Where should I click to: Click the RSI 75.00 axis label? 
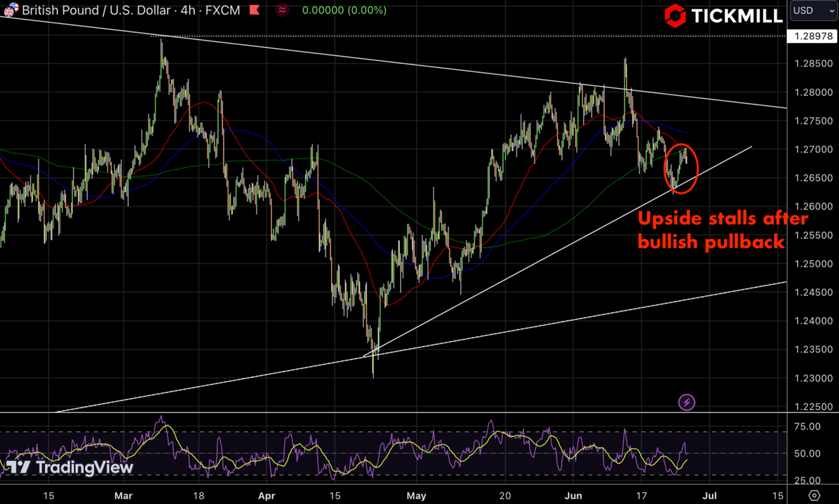(807, 427)
